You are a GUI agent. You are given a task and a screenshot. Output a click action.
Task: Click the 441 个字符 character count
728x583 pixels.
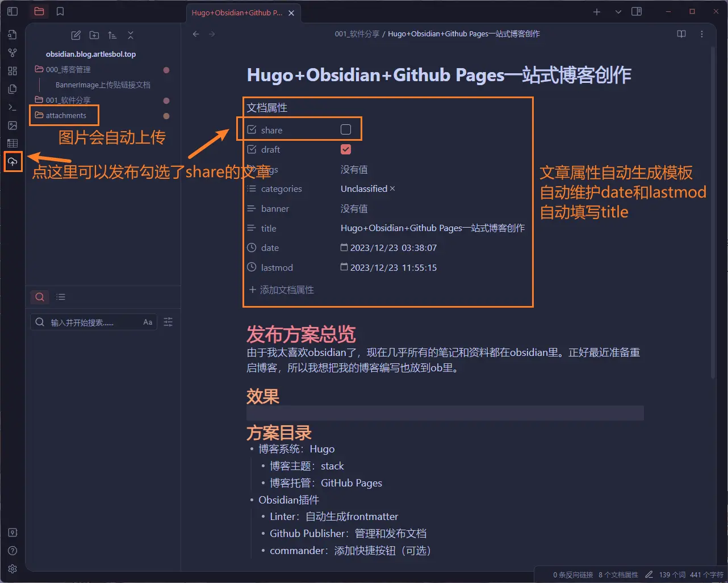[x=706, y=574]
